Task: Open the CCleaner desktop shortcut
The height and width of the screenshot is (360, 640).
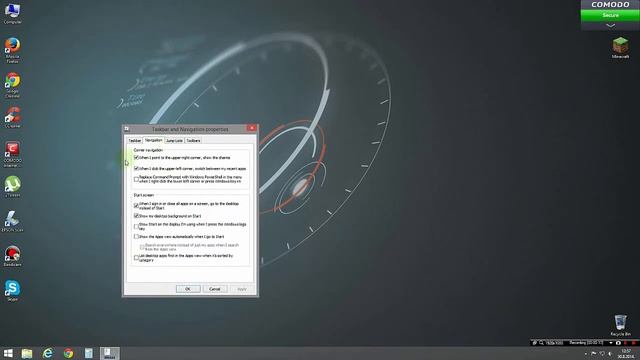Action: [12, 118]
